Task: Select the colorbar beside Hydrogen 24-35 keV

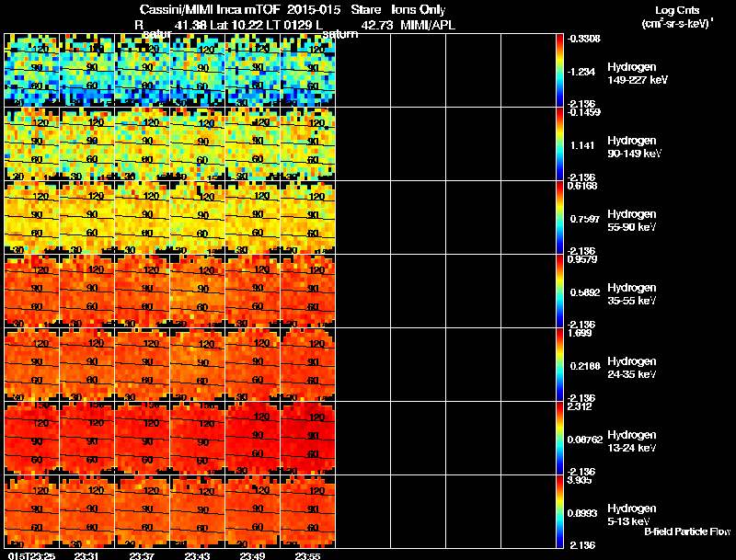Action: 559,365
